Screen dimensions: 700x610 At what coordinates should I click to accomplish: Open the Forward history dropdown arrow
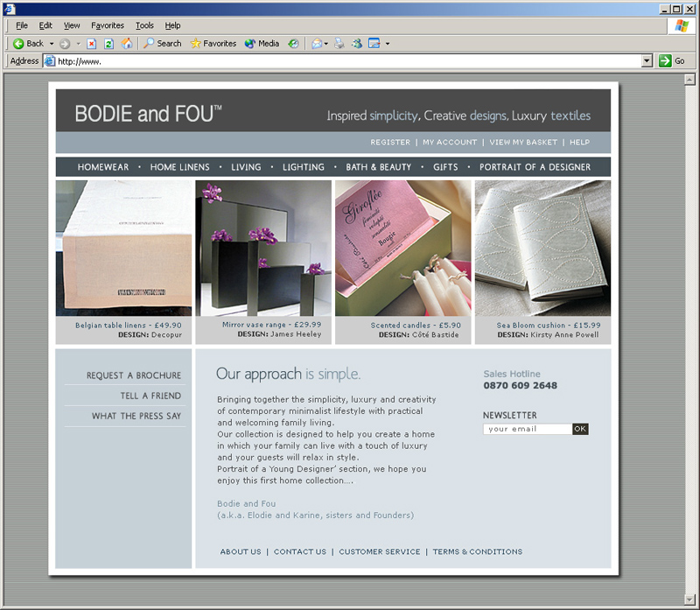tap(78, 43)
